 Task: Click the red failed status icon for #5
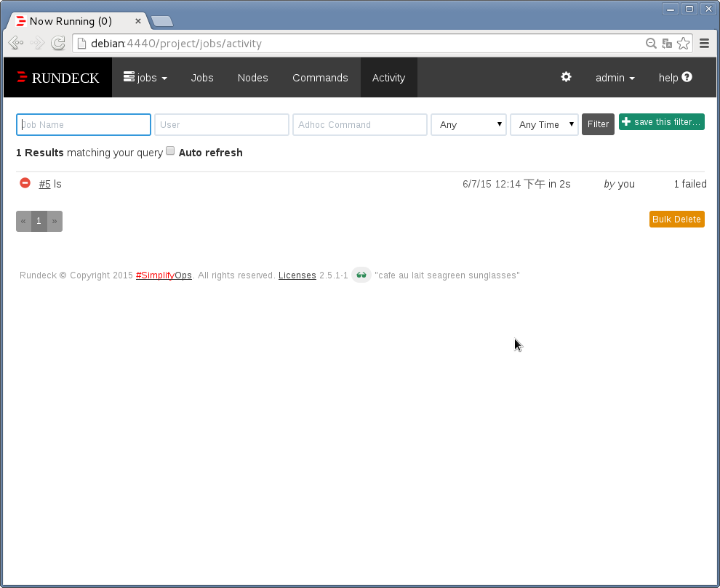(25, 183)
